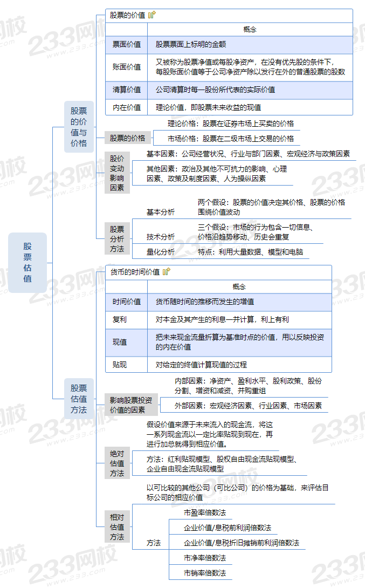Click the icon next to 股票的价值 title
The width and height of the screenshot is (365, 588).
[152, 15]
